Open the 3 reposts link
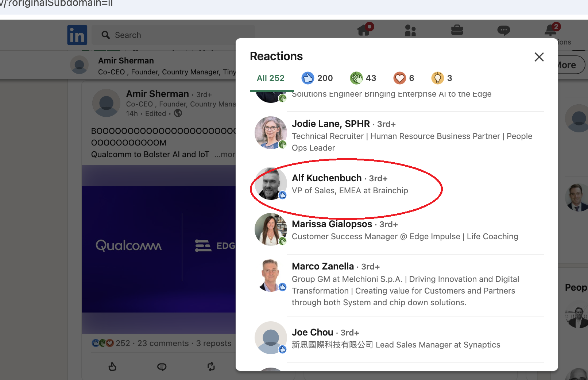 click(x=214, y=343)
